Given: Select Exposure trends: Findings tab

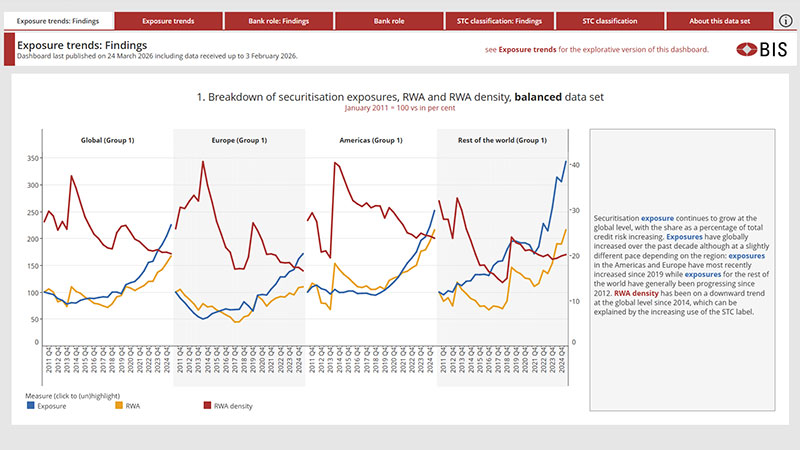Looking at the screenshot, I should (58, 21).
